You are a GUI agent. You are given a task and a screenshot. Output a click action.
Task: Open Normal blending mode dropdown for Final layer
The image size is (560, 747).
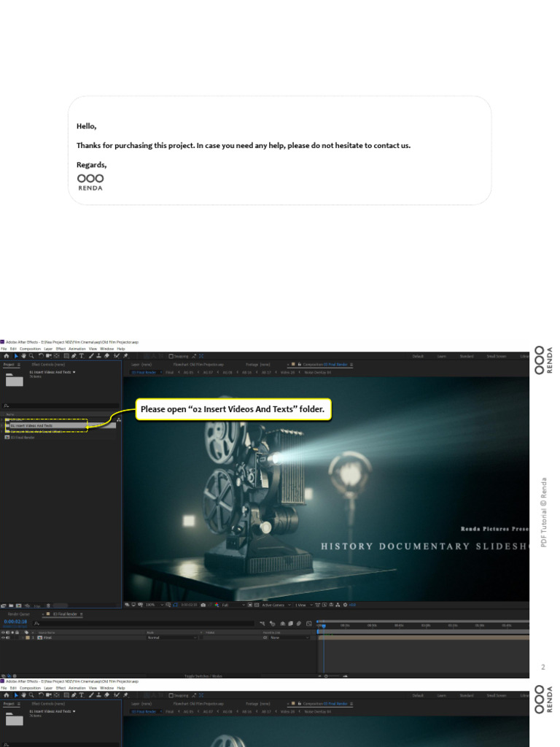[171, 638]
